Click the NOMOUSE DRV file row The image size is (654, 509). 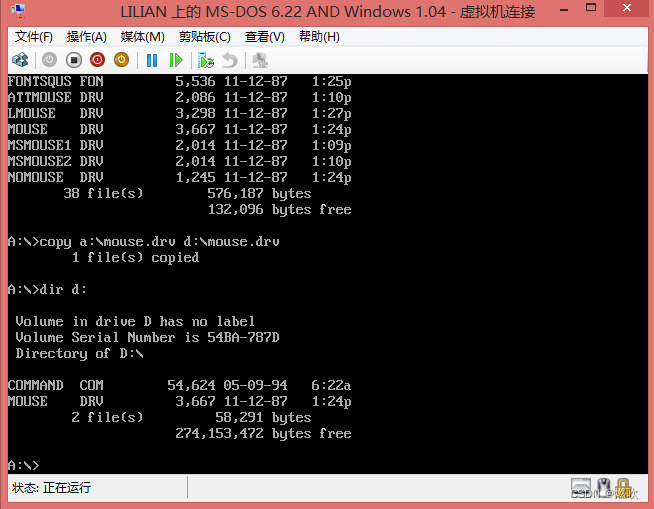(x=180, y=177)
